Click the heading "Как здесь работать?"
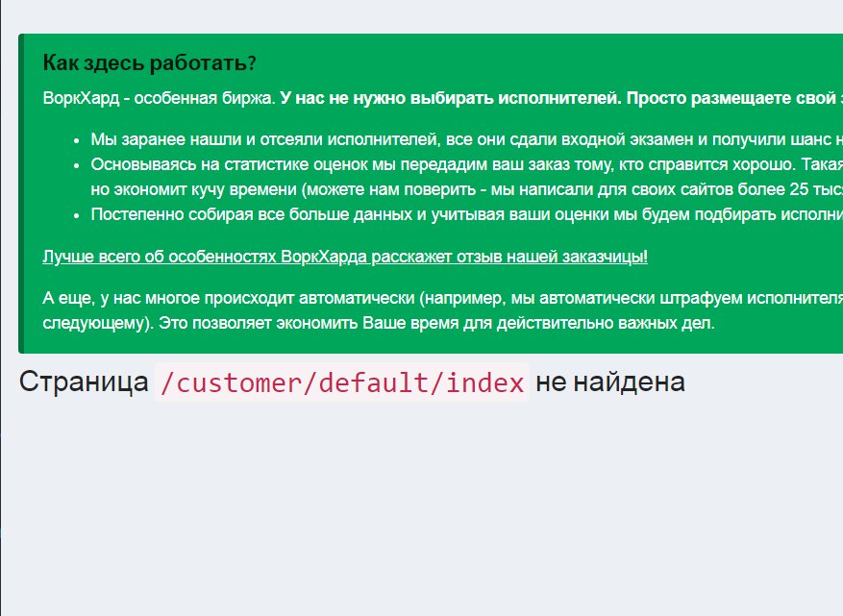 pos(149,63)
